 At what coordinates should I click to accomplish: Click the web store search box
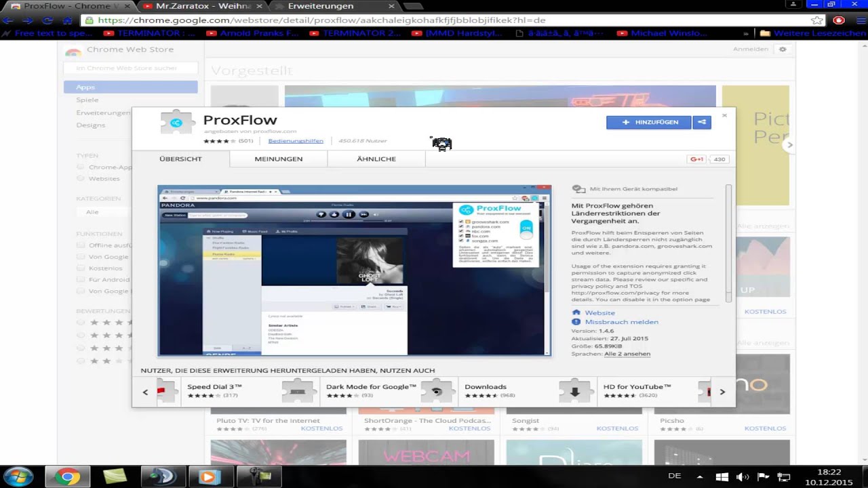[131, 68]
